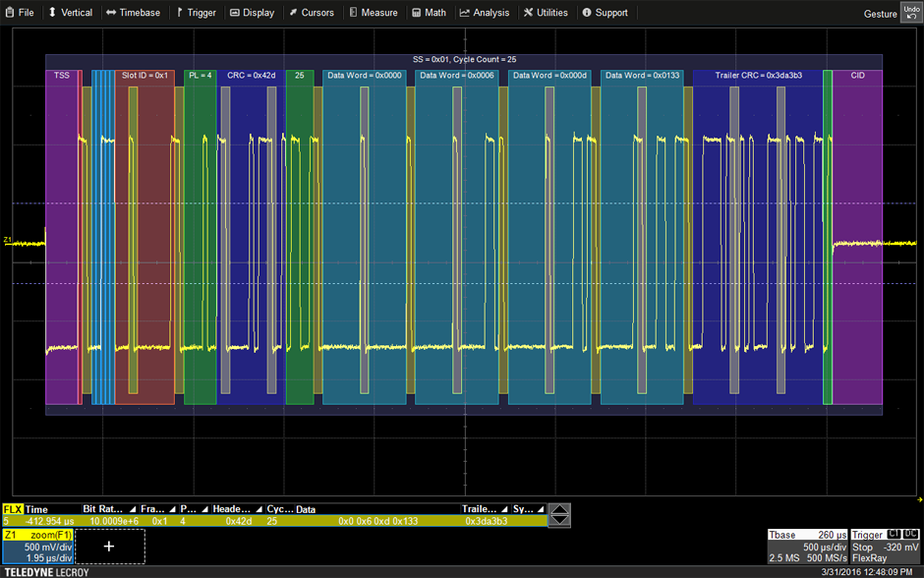
Task: Open the Z1 zoom descriptor box
Action: click(36, 546)
